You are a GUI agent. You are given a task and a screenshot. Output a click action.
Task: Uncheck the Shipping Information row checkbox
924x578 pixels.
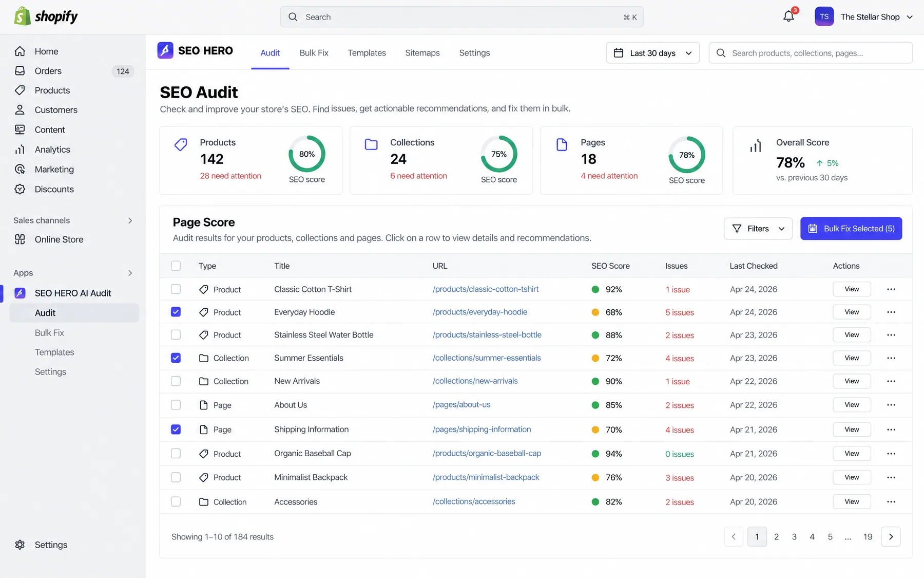[x=176, y=430]
